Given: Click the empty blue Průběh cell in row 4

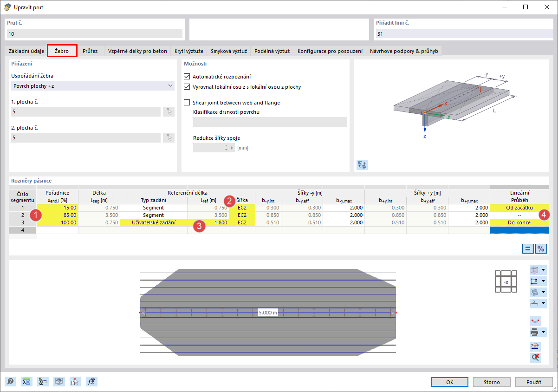Looking at the screenshot, I should click(x=519, y=230).
